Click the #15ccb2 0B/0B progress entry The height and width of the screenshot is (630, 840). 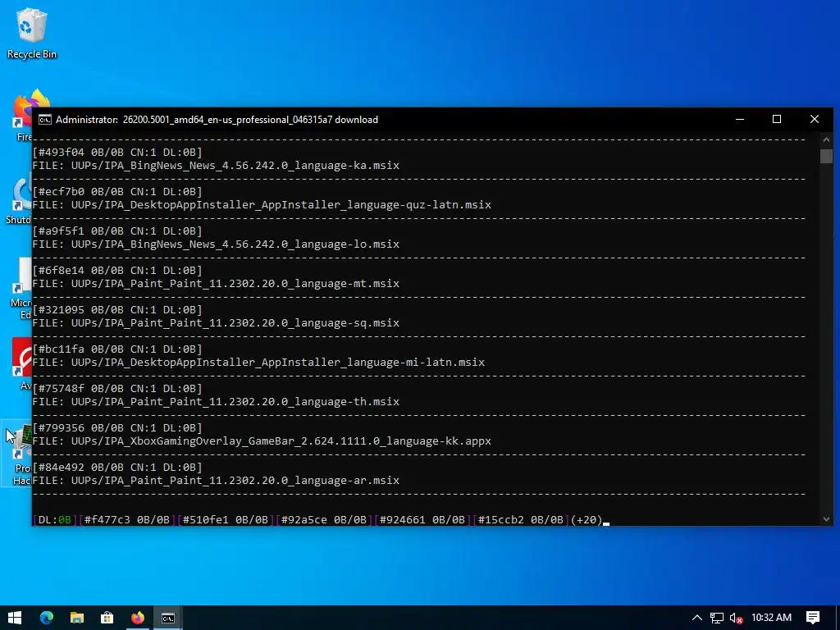[521, 519]
